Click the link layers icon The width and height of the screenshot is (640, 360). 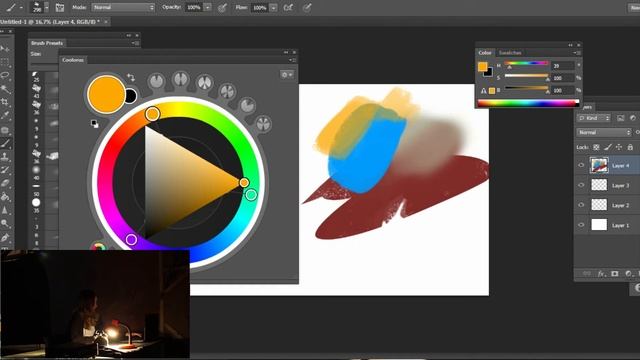click(x=587, y=274)
